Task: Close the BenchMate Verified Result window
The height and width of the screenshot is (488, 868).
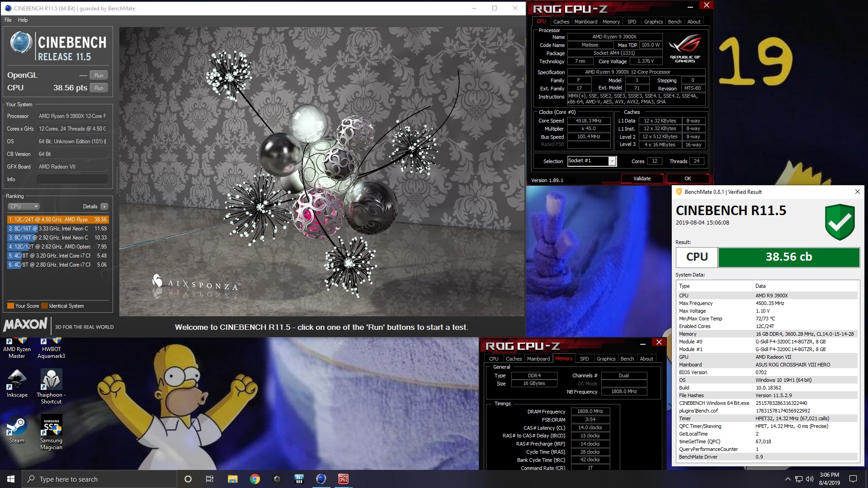Action: tap(858, 192)
